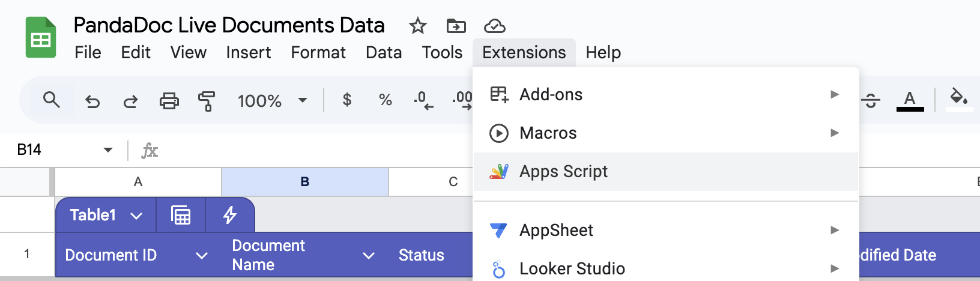Increase decimal places

(x=462, y=100)
